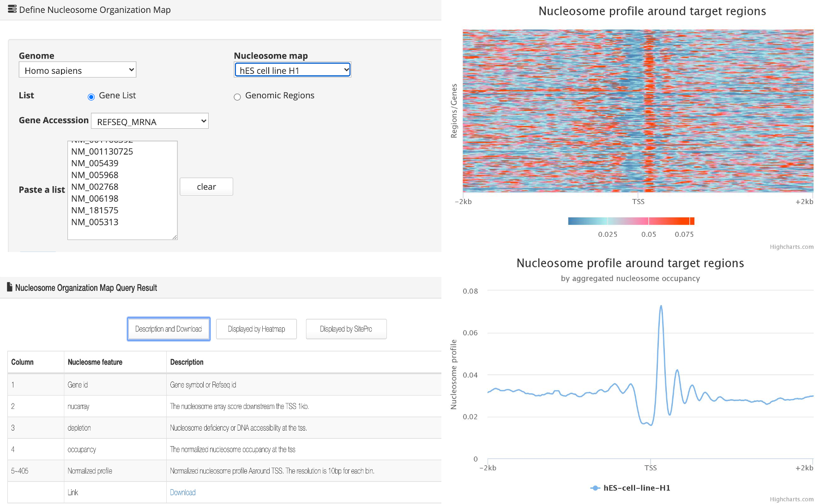Switch to Description and Download tab
This screenshot has width=820, height=504.
point(169,329)
